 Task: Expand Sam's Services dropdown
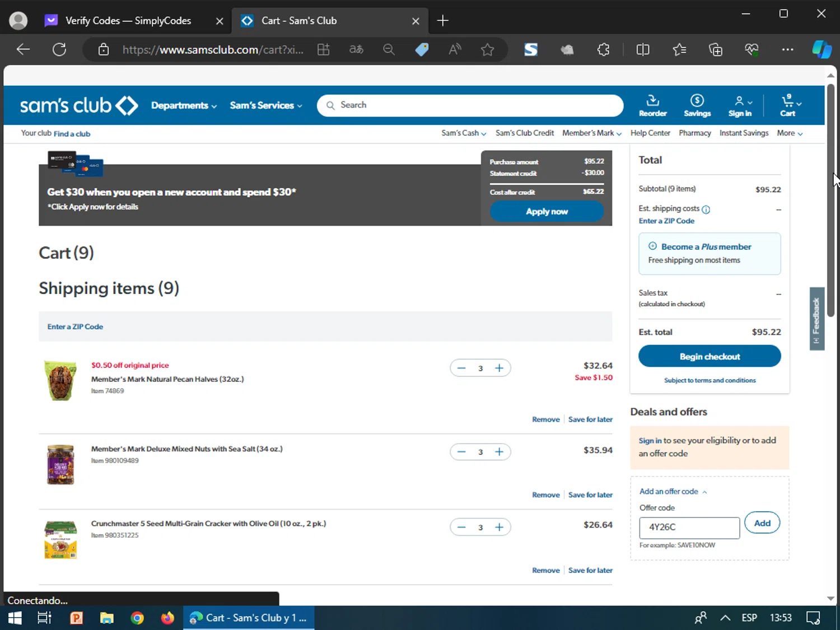point(266,105)
